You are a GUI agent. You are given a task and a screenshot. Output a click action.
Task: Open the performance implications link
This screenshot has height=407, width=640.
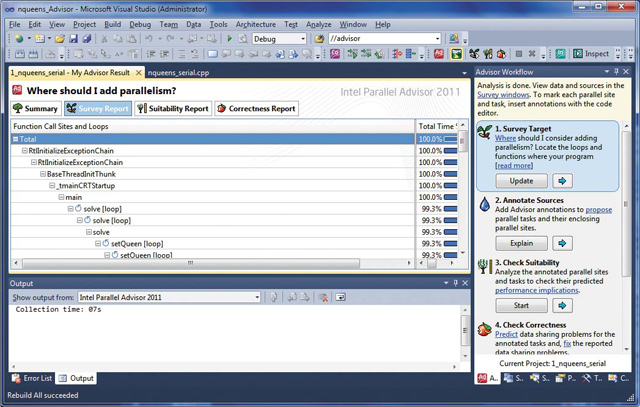[x=537, y=290]
